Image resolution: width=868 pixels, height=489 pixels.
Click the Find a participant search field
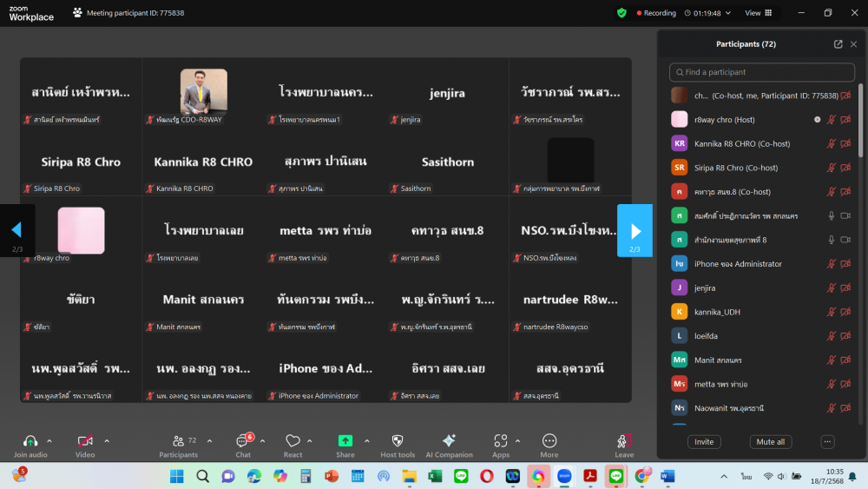[x=762, y=72]
